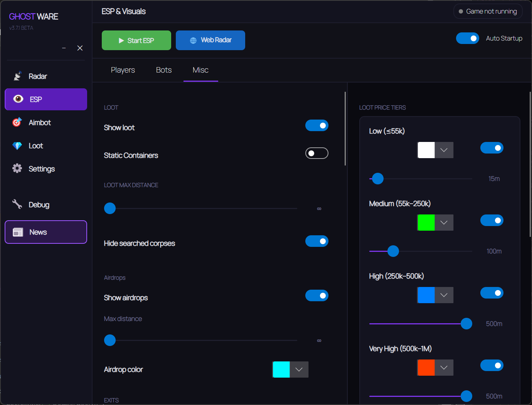Click the 100m distance value
This screenshot has width=532, height=405.
(x=494, y=251)
